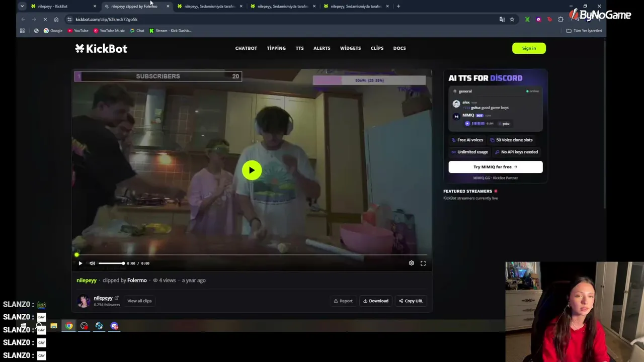Viewport: 644px width, 362px height.
Task: Report this clip
Action: [343, 301]
